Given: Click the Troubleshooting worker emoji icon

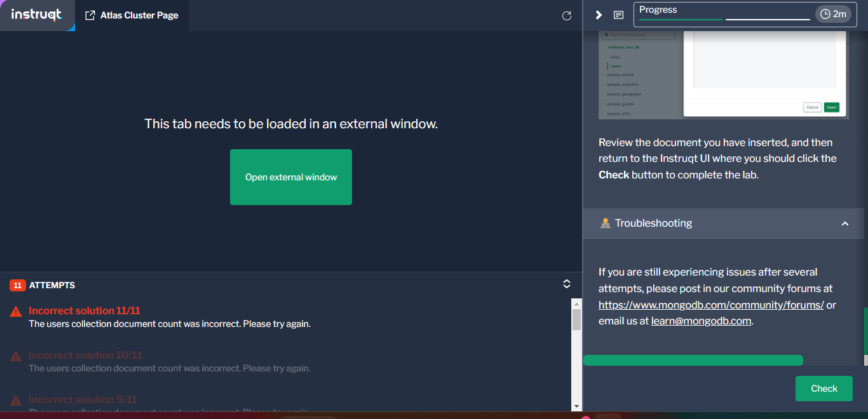Looking at the screenshot, I should (605, 223).
